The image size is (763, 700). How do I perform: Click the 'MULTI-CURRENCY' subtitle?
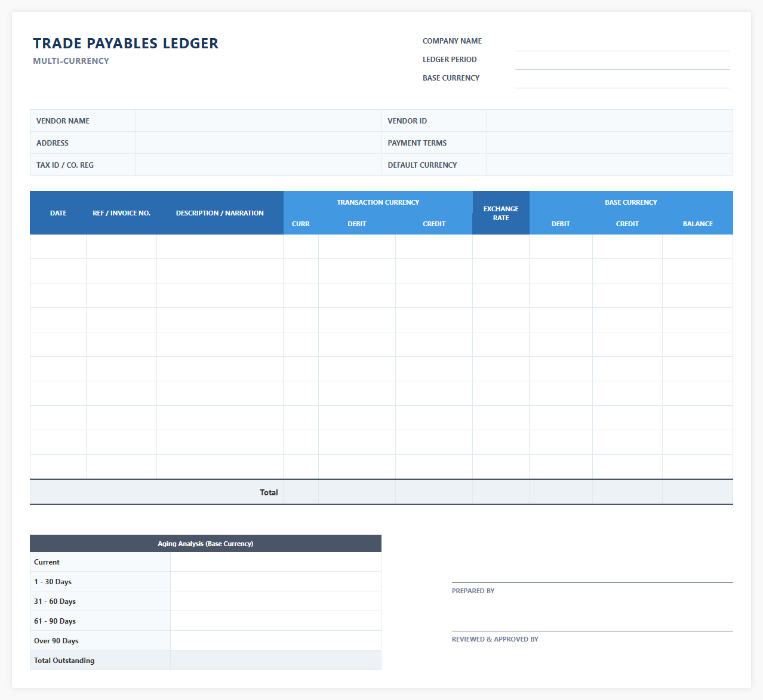71,61
